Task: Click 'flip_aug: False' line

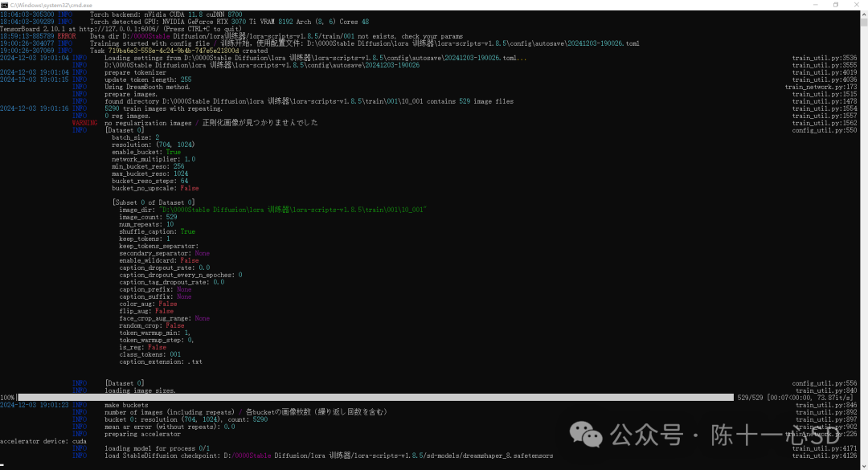Action: tap(146, 311)
